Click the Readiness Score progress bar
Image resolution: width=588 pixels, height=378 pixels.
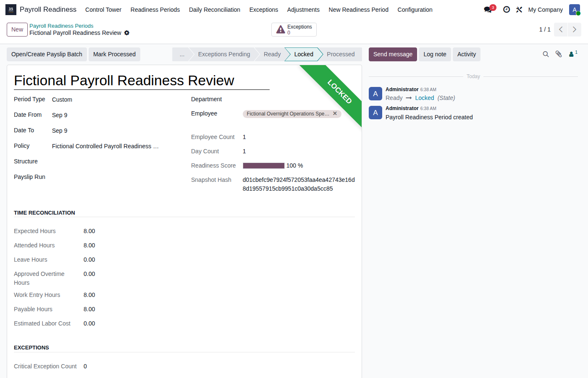point(264,165)
